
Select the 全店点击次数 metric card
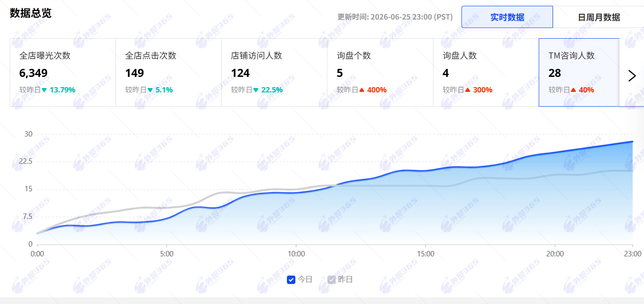[168, 72]
